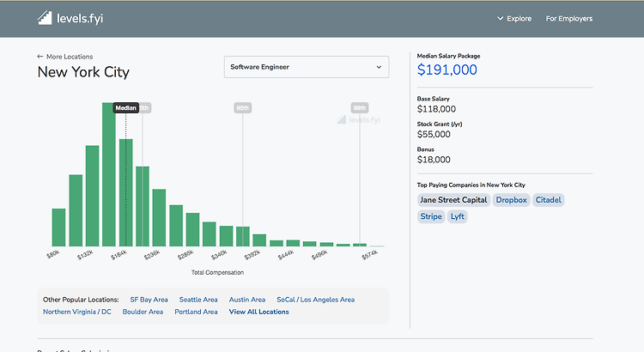Viewport: 644px width, 352px height.
Task: Select the 95th percentile marker
Action: tap(242, 107)
